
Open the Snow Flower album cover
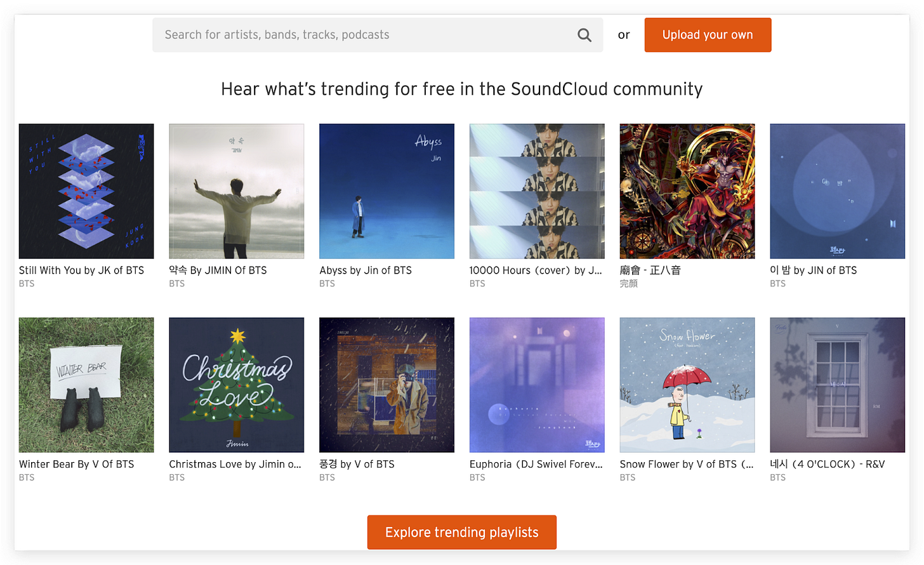687,385
